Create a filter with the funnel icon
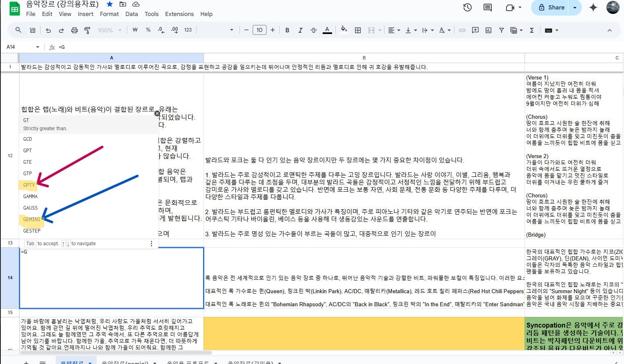624x364 pixels. [x=502, y=30]
